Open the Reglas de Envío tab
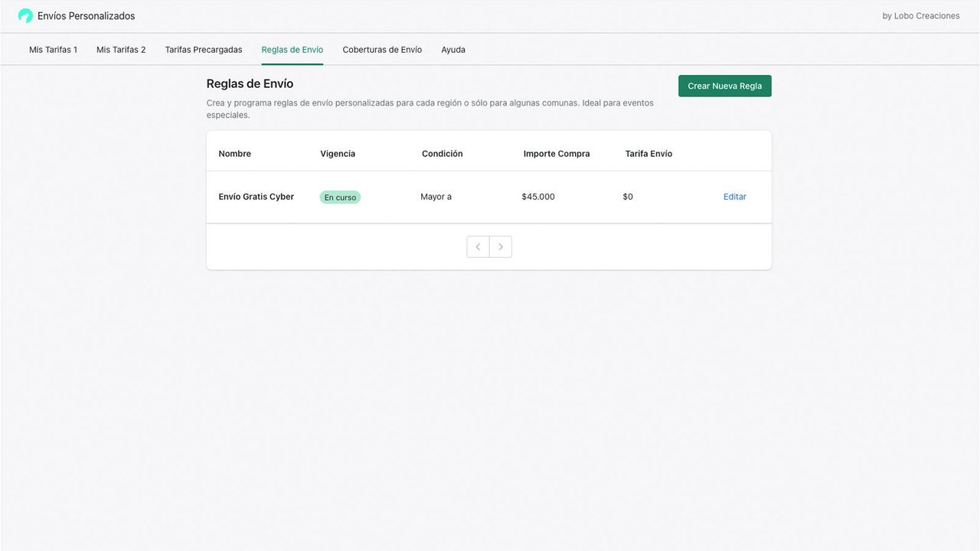The height and width of the screenshot is (551, 980). pos(292,49)
